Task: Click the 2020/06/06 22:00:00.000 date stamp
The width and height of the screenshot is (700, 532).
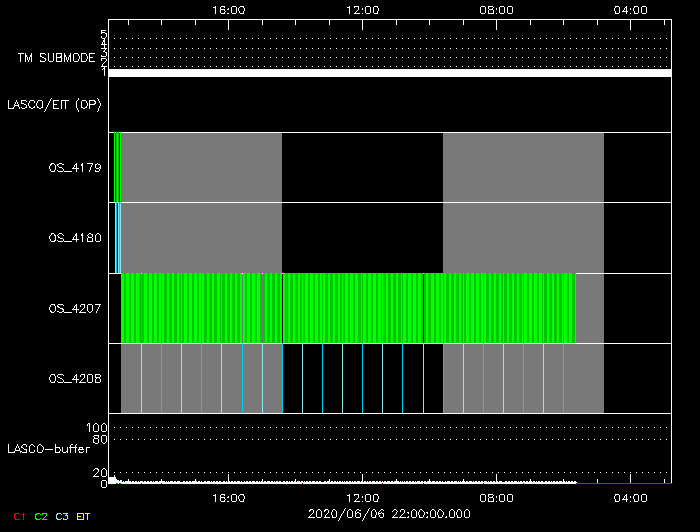Action: point(390,513)
